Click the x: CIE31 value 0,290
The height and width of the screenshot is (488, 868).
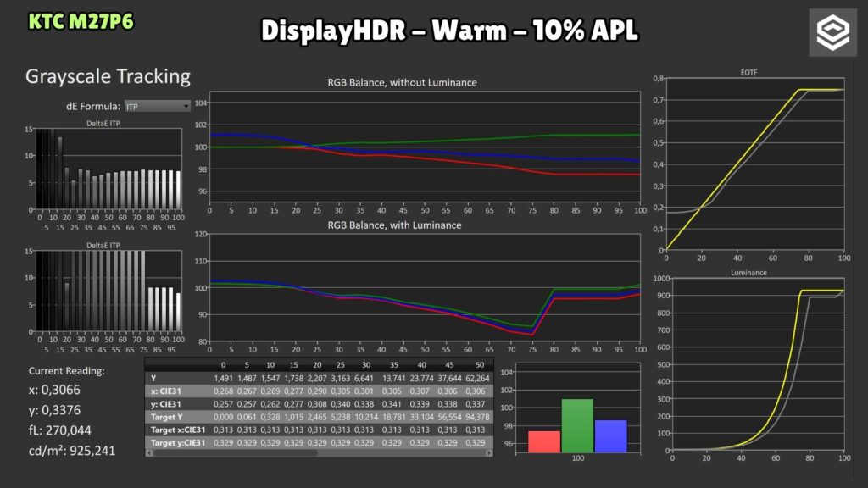317,391
